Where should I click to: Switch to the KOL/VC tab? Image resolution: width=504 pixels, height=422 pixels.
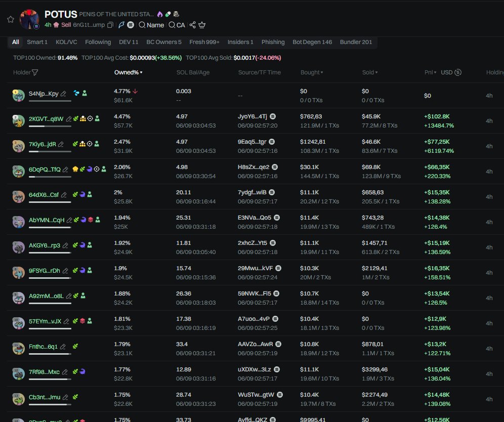(66, 42)
